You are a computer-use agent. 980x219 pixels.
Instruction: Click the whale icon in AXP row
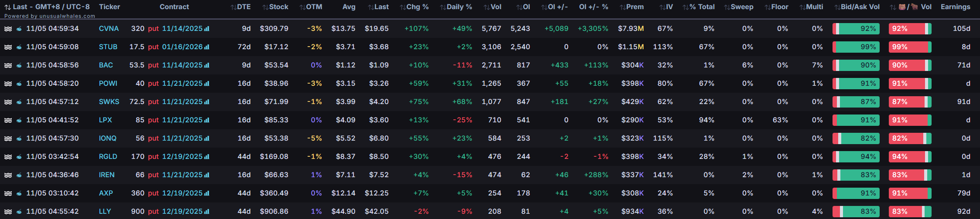(x=19, y=193)
